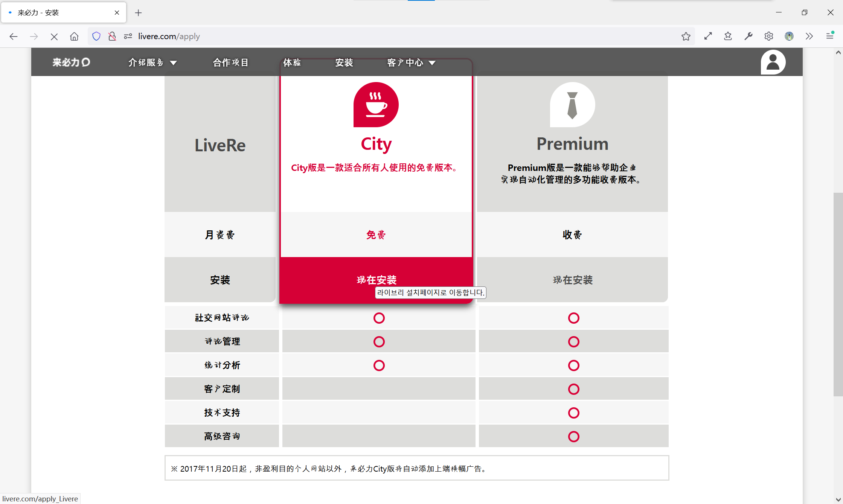The width and height of the screenshot is (843, 504).
Task: Click the vertical page scrollbar thumb
Action: click(x=838, y=294)
